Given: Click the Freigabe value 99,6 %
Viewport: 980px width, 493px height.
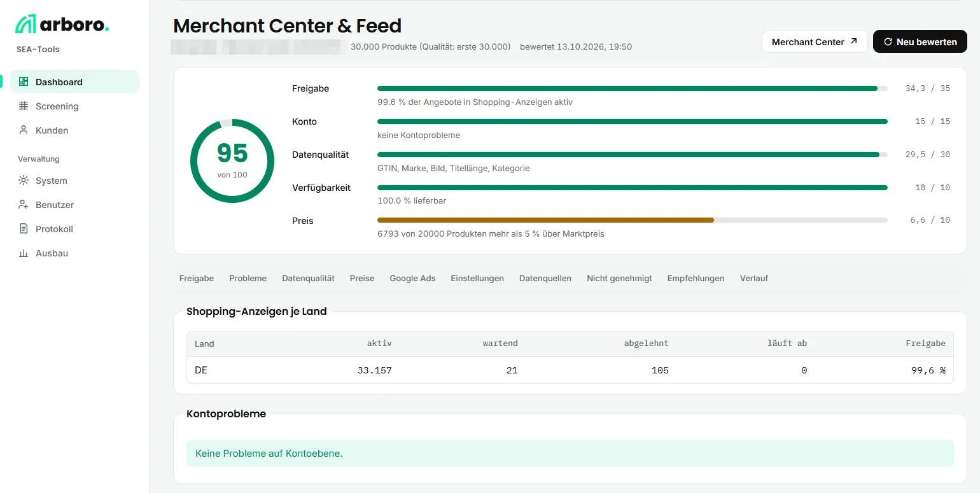Looking at the screenshot, I should [928, 370].
